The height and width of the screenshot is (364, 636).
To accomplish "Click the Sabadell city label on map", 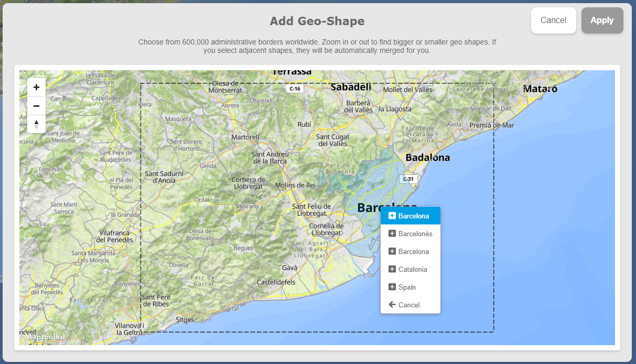I will click(x=351, y=87).
